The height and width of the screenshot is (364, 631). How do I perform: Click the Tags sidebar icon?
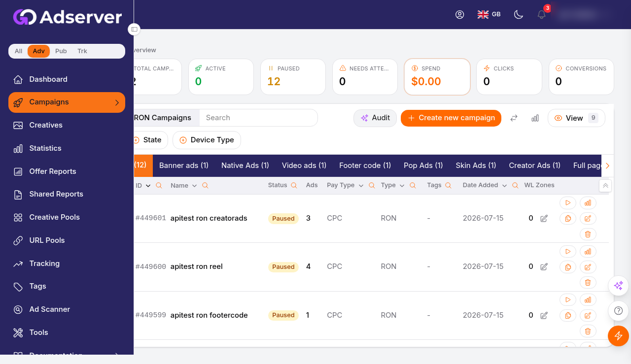click(18, 286)
